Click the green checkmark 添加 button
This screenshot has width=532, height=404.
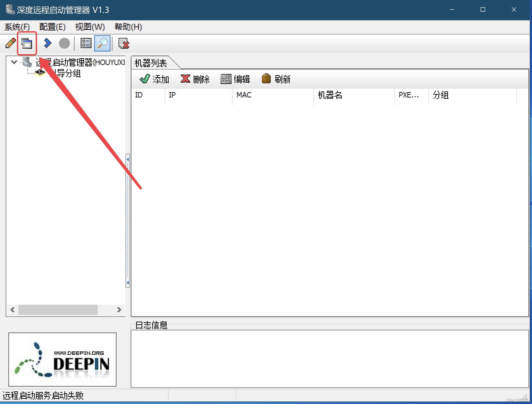click(154, 79)
